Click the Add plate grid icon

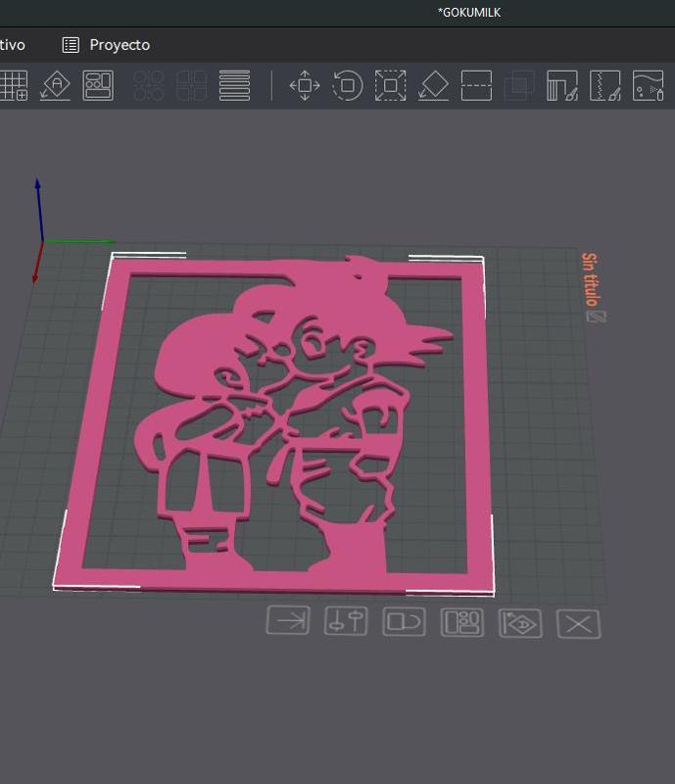coord(14,85)
